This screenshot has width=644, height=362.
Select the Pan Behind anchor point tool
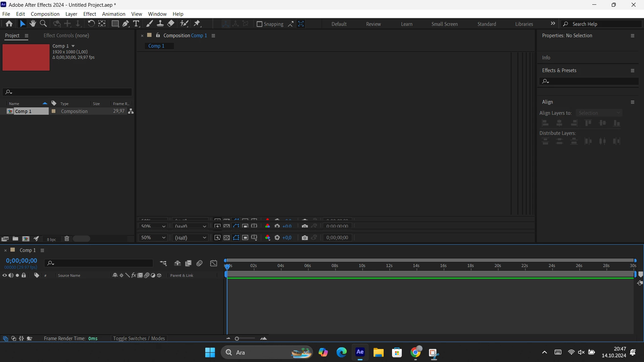[102, 23]
